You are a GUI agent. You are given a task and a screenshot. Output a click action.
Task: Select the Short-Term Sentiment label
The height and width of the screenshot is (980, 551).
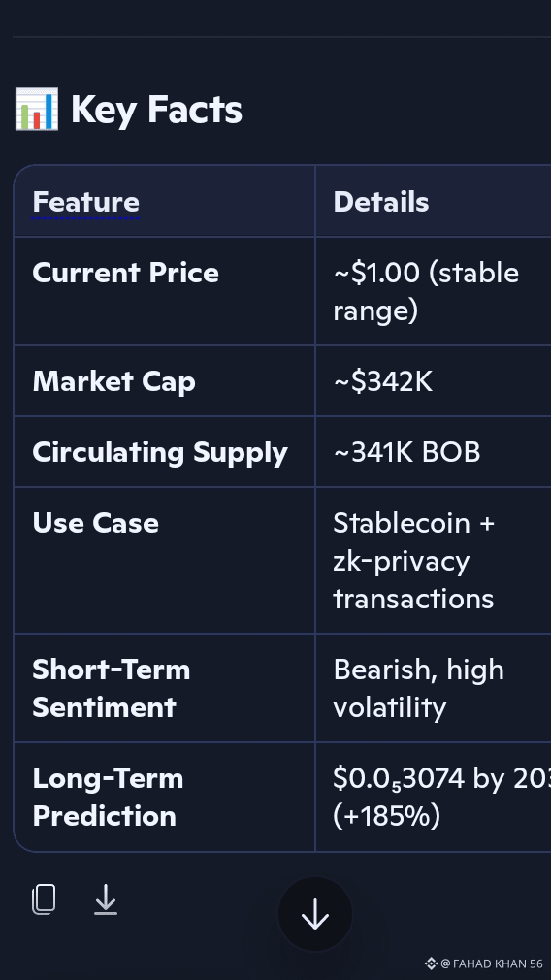(x=112, y=688)
